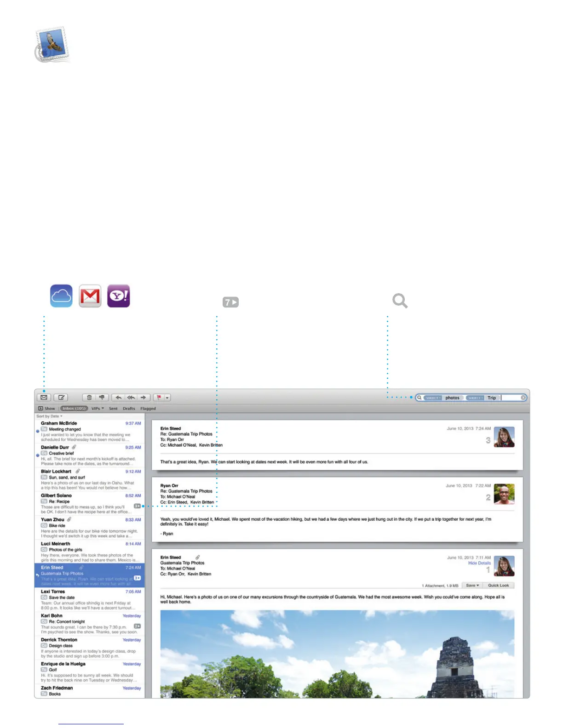Open Subject token dropdown before photos
The height and width of the screenshot is (728, 563).
point(432,398)
